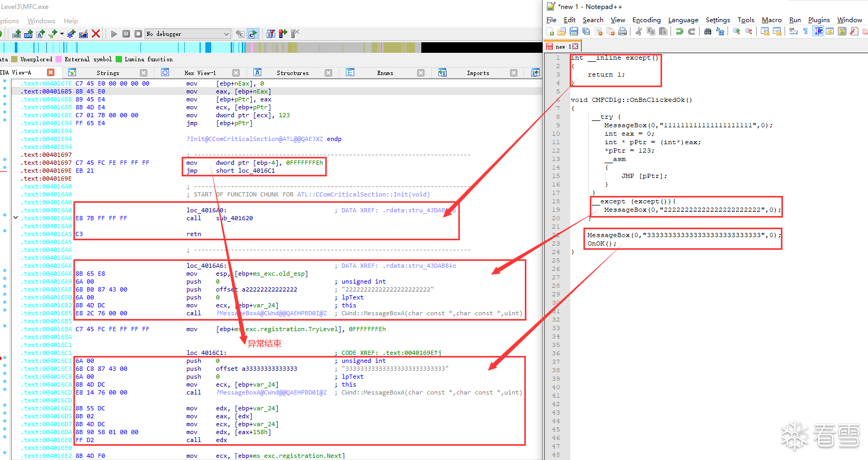This screenshot has width=868, height=460.
Task: Click the IDA debugger pause button
Action: [126, 34]
